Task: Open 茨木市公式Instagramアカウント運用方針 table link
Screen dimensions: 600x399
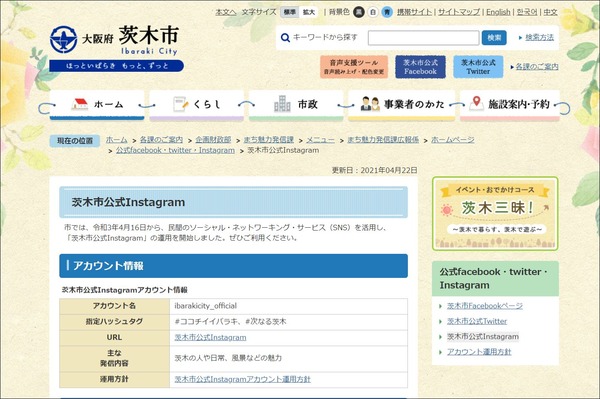Action: click(243, 379)
